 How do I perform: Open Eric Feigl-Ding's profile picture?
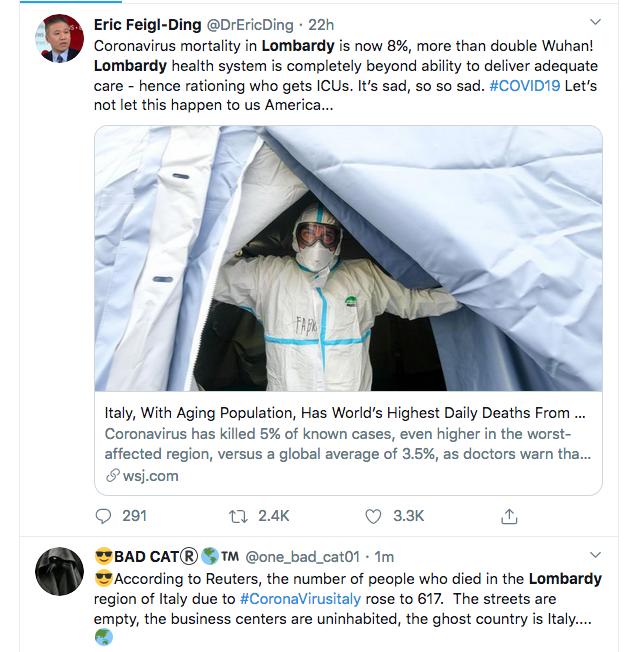point(59,39)
